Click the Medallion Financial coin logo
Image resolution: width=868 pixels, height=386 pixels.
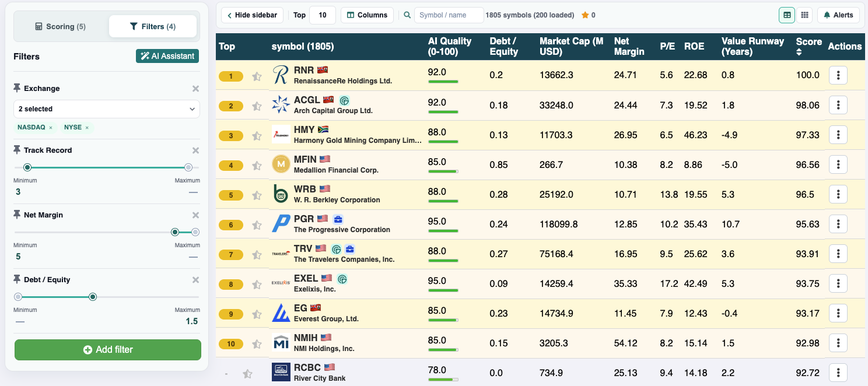tap(281, 164)
